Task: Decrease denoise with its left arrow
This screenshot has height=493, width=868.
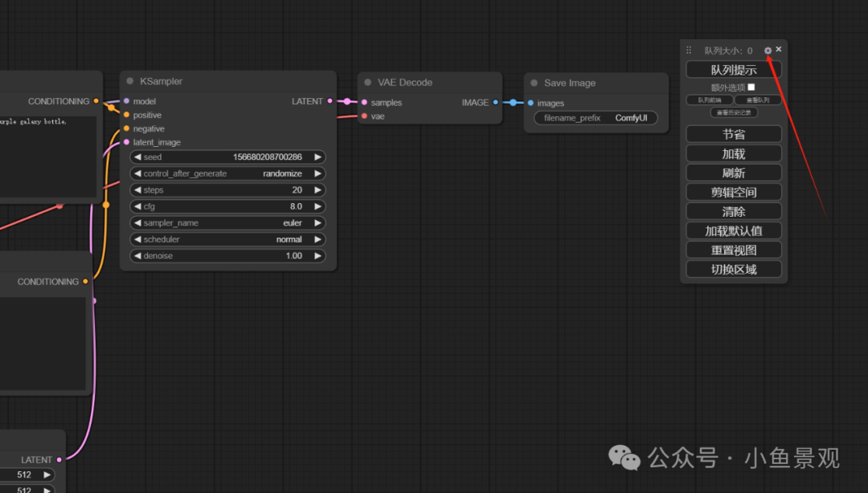Action: (x=137, y=255)
